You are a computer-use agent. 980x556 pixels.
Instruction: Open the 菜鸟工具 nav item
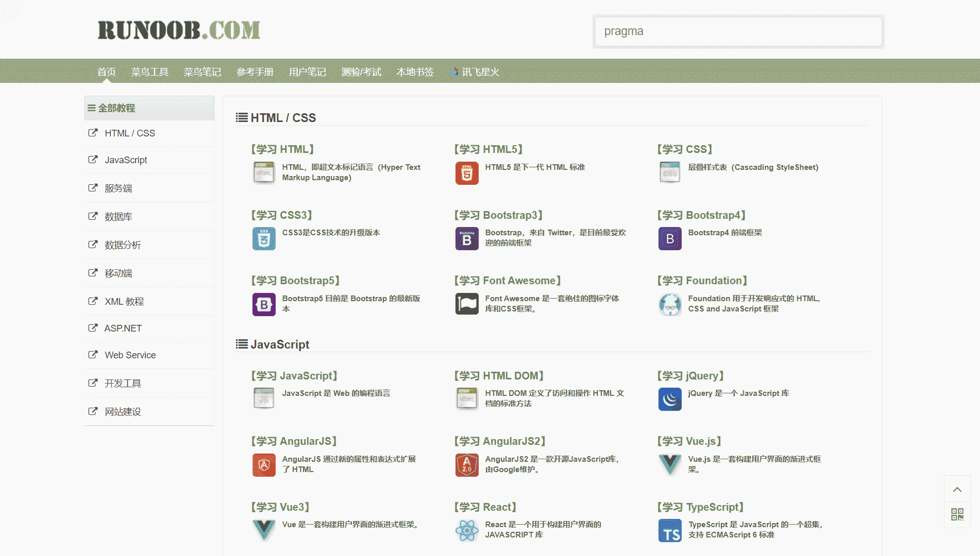click(150, 72)
